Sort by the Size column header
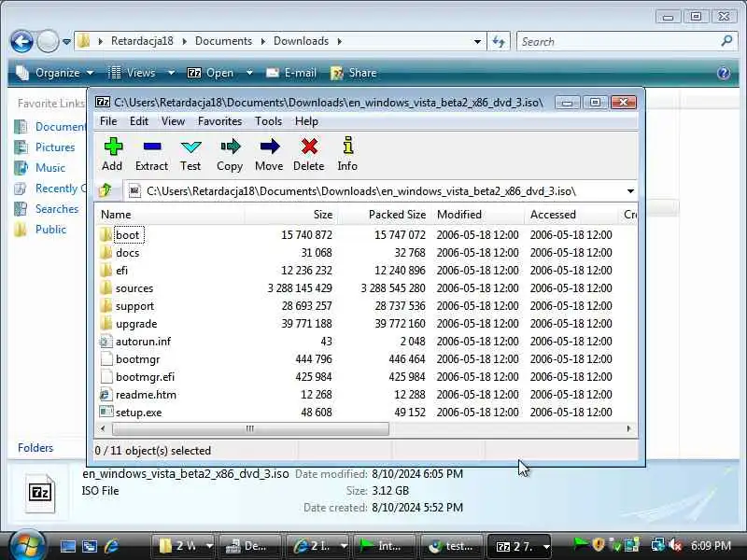747x560 pixels. pos(290,215)
